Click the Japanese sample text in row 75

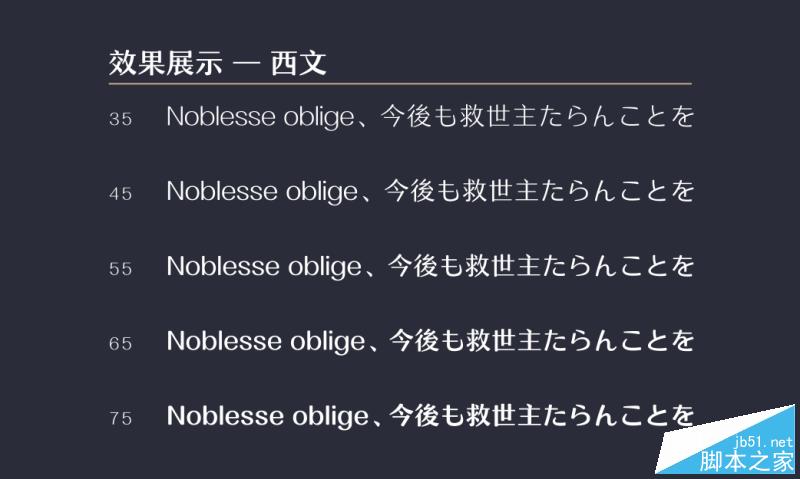[x=542, y=416]
